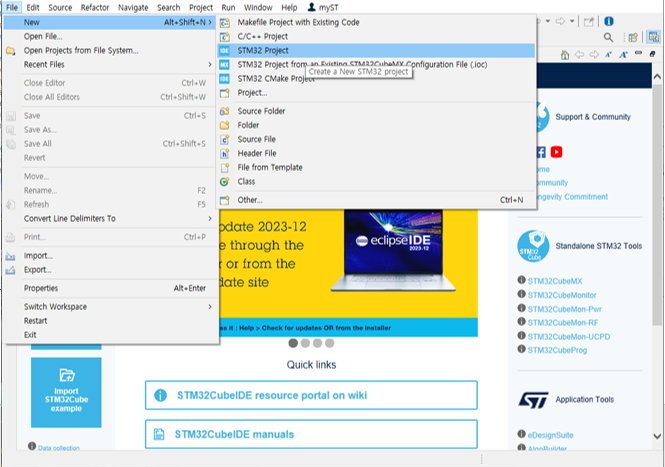Click the scrollbar up arrow in Information Center
Viewport: 665px width, 467px height.
pyautogui.click(x=657, y=77)
